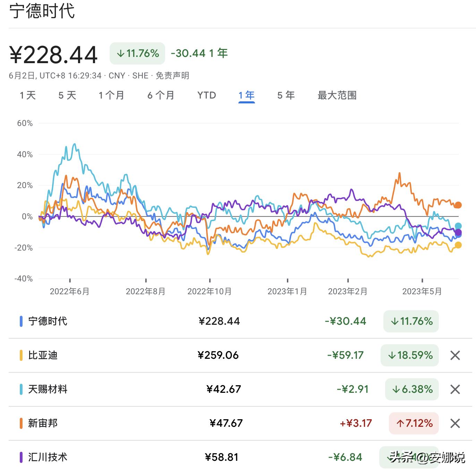Select the 5天 time range tab
Viewport: 476px width, 474px height.
[x=67, y=95]
